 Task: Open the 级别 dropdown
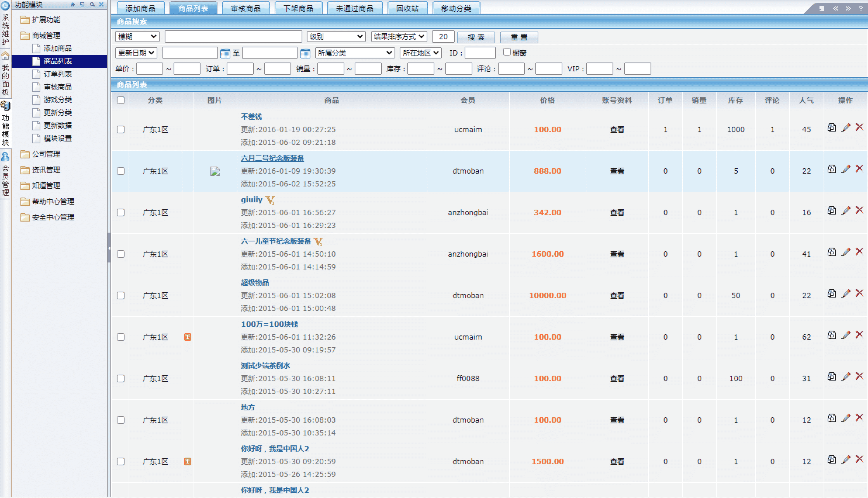[336, 37]
